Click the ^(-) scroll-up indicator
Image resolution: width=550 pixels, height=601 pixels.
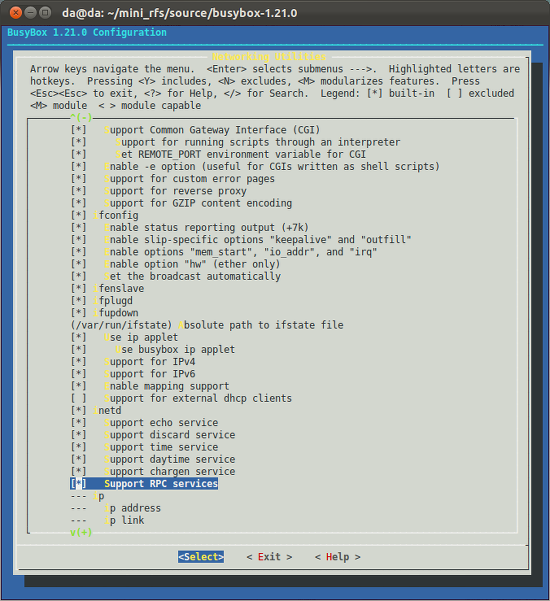[81, 117]
